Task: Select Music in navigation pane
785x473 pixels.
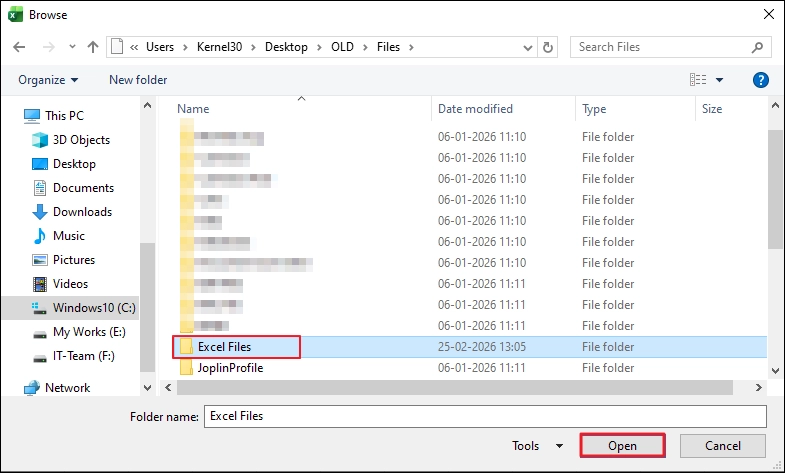Action: click(x=69, y=236)
